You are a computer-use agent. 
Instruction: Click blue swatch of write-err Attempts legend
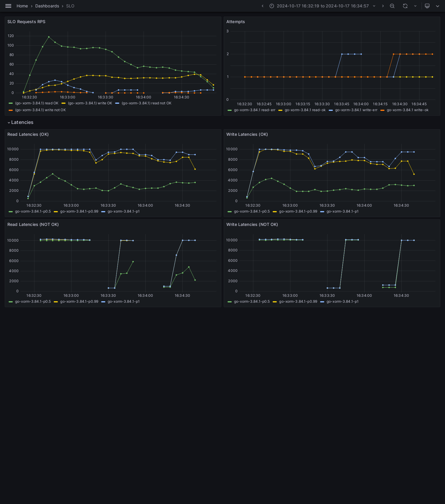click(331, 110)
